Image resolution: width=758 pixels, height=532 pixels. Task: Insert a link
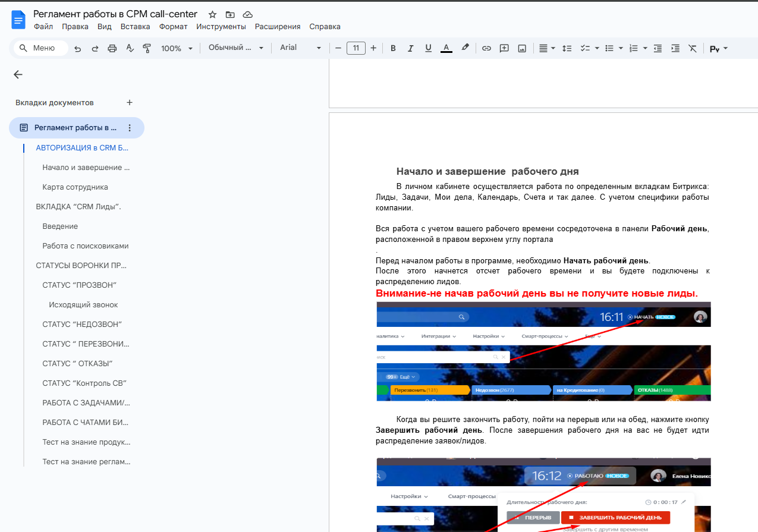(x=486, y=48)
